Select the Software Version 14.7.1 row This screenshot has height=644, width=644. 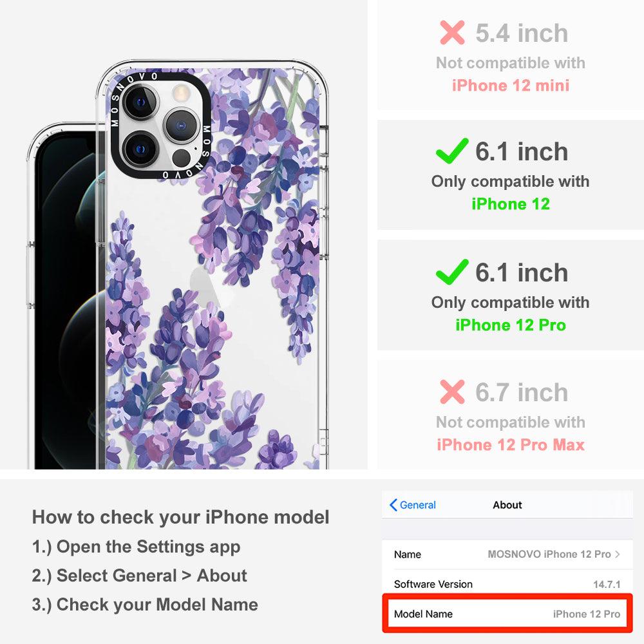507,583
